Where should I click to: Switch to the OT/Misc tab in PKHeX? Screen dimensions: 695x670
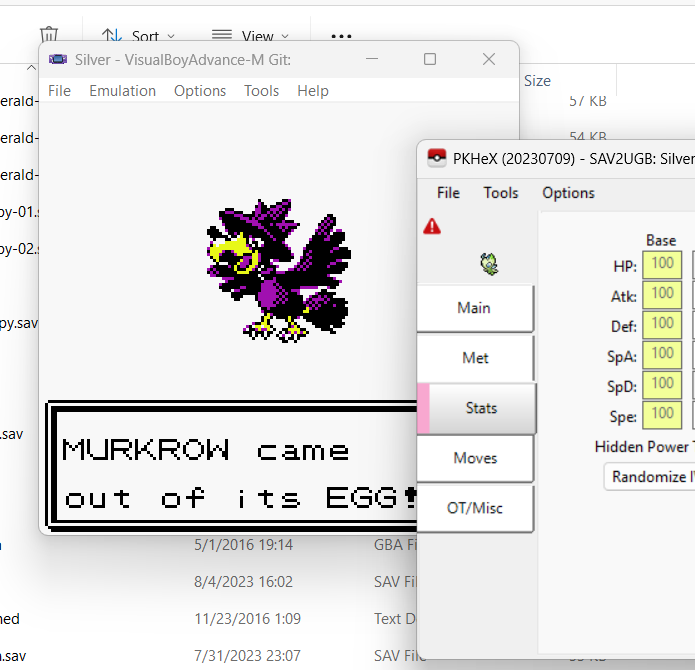tap(475, 508)
